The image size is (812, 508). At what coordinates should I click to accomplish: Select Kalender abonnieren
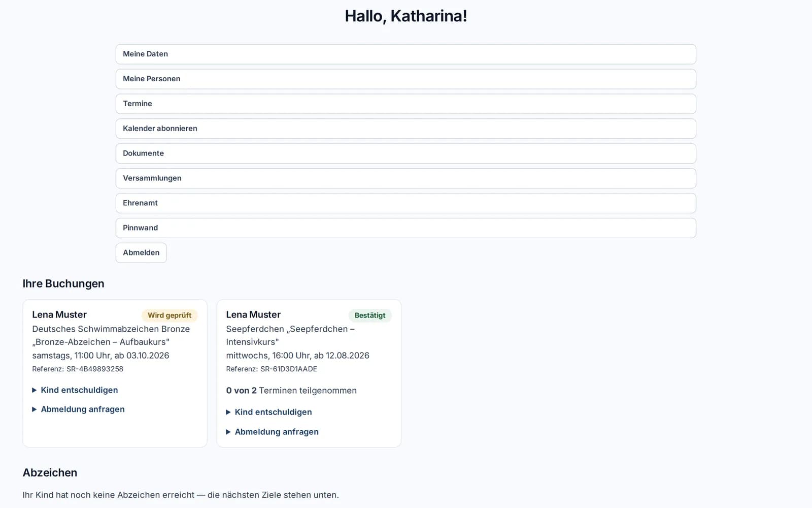(406, 129)
